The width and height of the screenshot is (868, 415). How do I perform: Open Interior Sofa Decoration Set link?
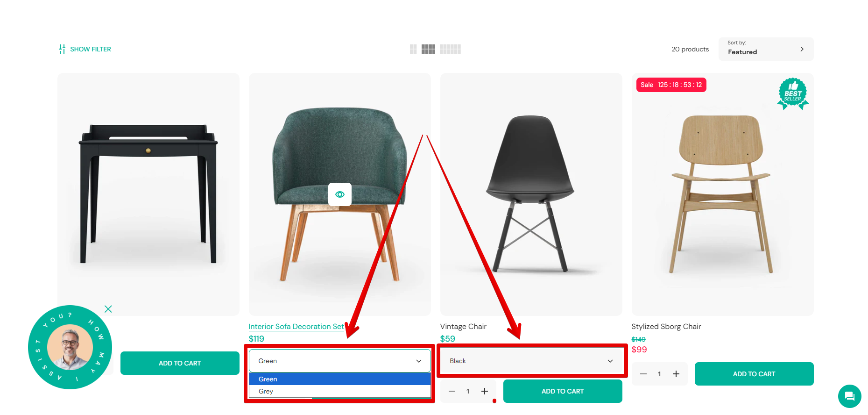(x=296, y=327)
